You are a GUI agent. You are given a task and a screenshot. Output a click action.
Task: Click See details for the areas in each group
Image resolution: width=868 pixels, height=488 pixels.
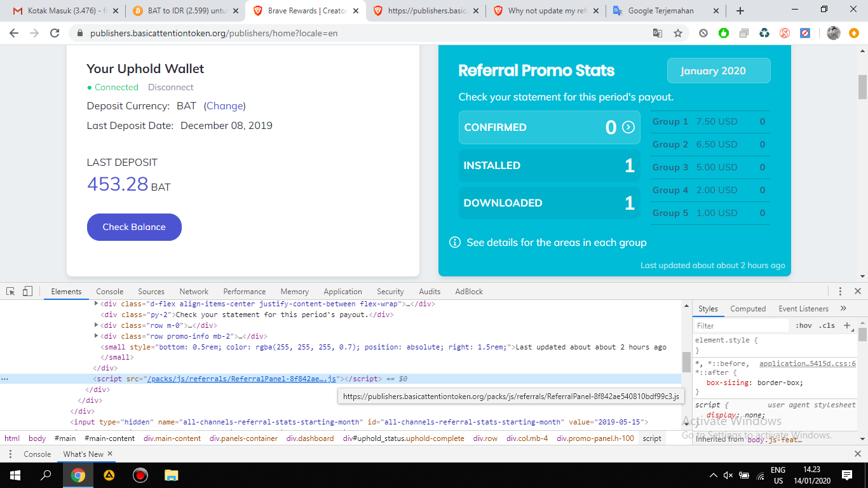[x=557, y=242]
